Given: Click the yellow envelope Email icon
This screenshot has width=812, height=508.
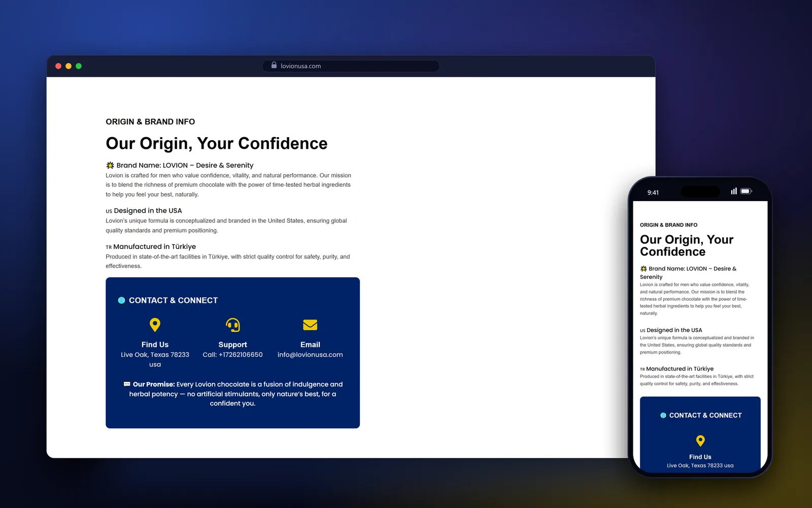Looking at the screenshot, I should pos(310,325).
